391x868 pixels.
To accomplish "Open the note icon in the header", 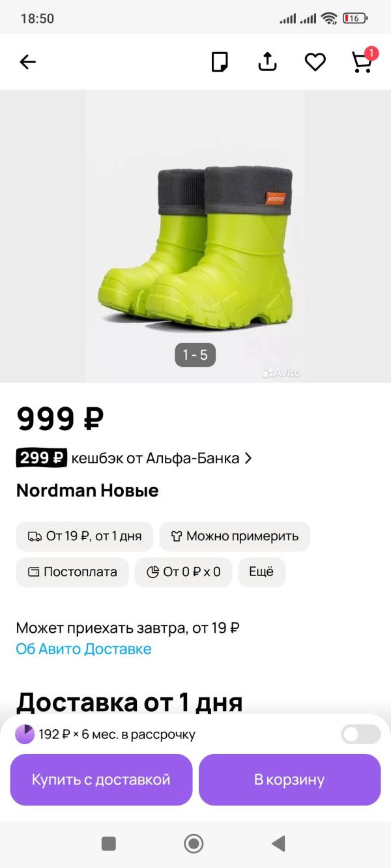I will pos(220,62).
